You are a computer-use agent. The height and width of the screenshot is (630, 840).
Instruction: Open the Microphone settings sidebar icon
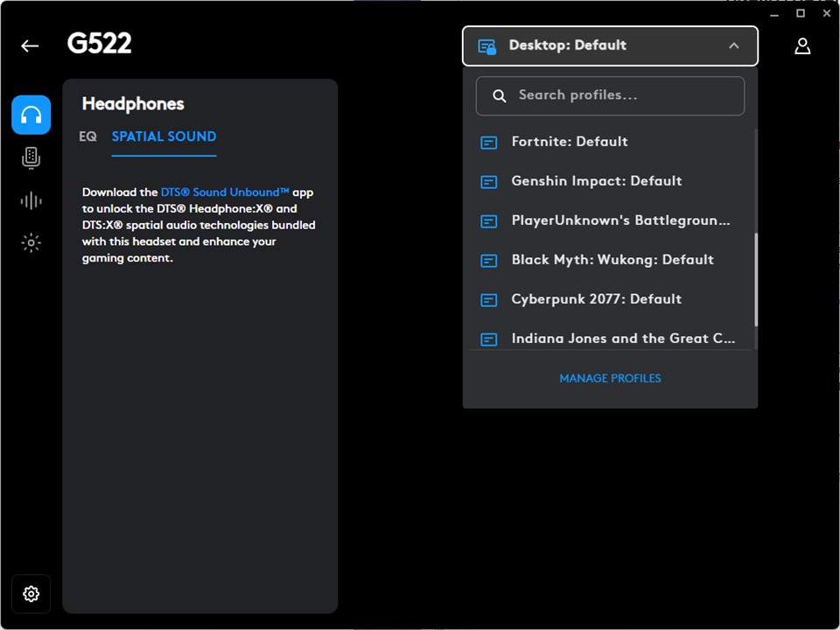[31, 157]
